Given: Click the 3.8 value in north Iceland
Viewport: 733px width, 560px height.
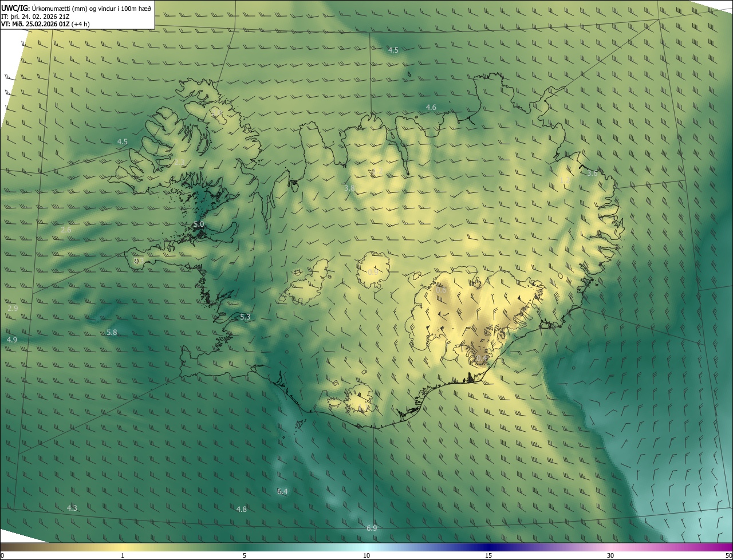Looking at the screenshot, I should click(349, 188).
